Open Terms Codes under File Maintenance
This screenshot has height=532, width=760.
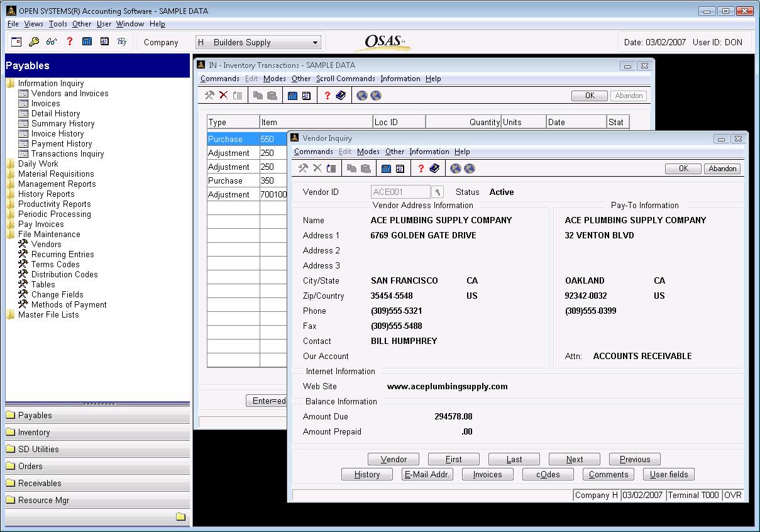click(x=55, y=264)
